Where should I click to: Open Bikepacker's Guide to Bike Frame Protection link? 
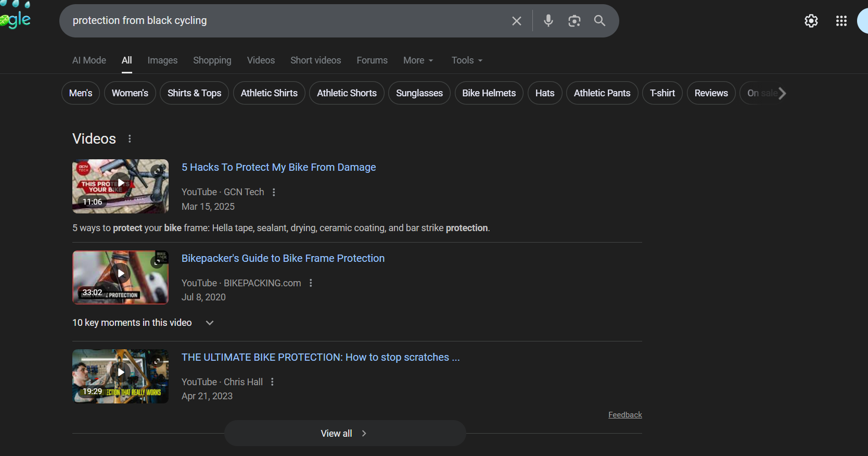(x=283, y=258)
